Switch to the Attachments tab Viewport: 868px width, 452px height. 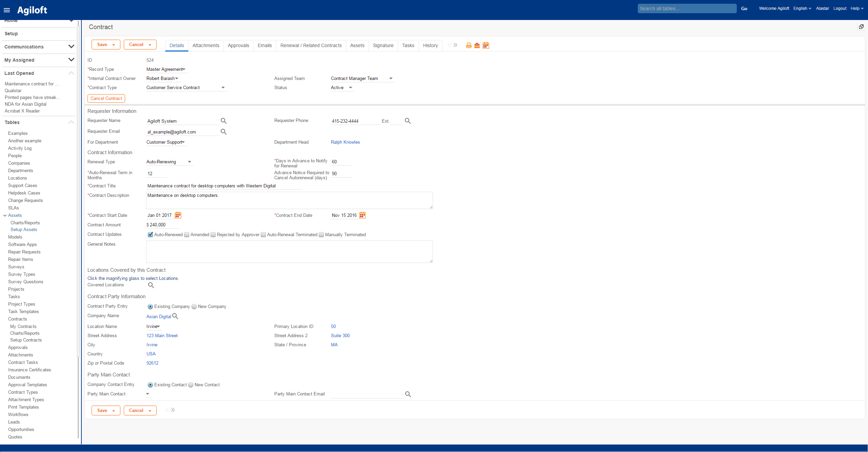pos(206,45)
